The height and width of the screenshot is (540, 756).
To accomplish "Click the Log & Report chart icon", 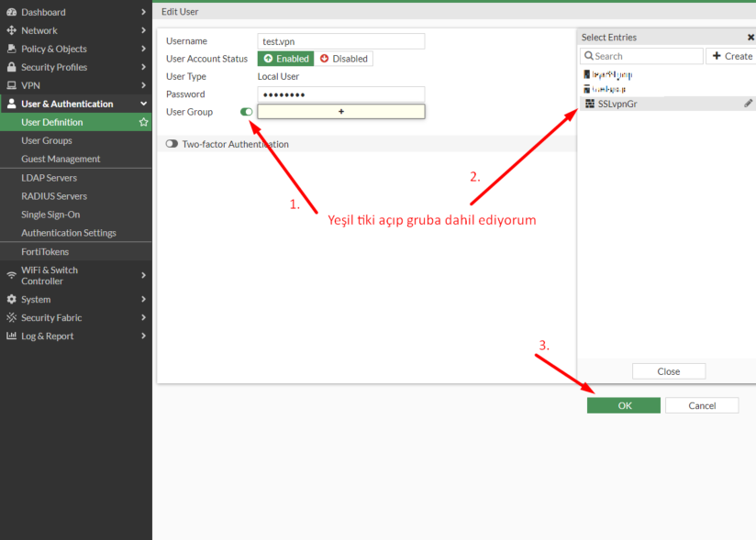I will tap(11, 336).
